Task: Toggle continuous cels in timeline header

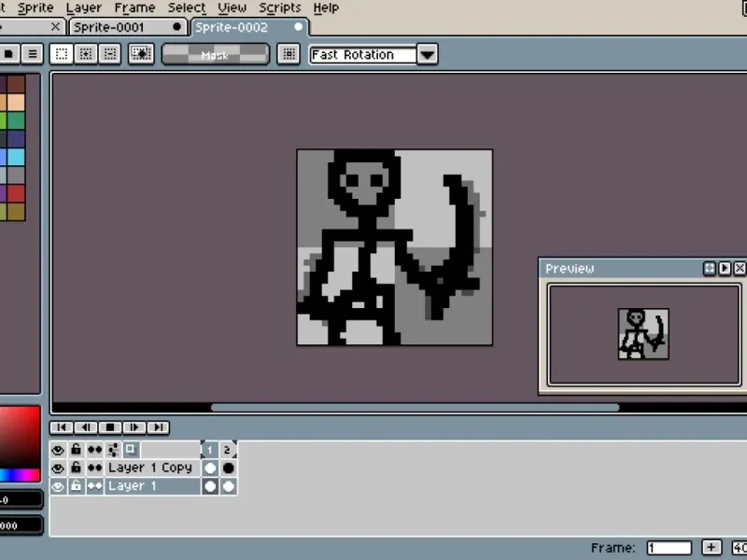Action: pyautogui.click(x=94, y=450)
